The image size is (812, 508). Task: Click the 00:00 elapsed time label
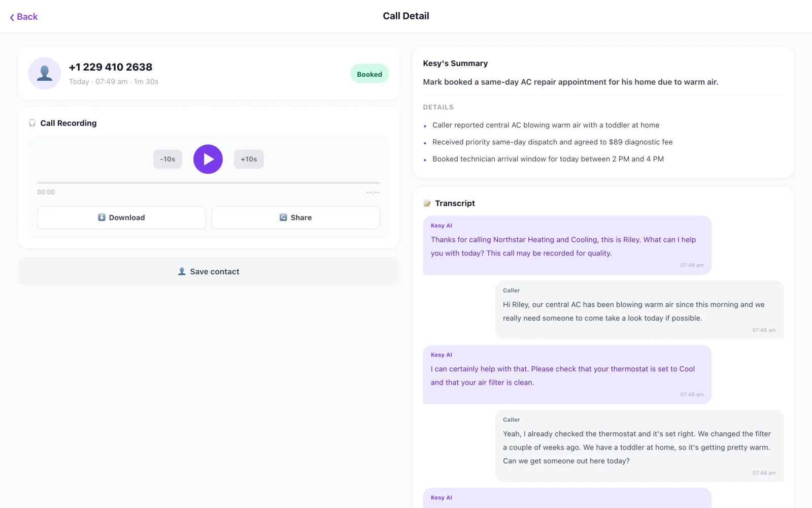pyautogui.click(x=46, y=192)
